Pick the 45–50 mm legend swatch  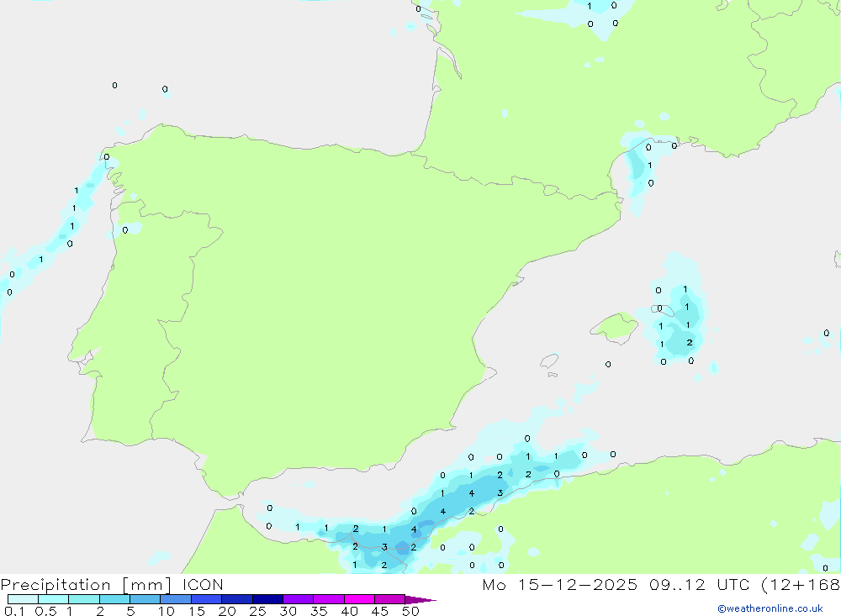click(390, 599)
